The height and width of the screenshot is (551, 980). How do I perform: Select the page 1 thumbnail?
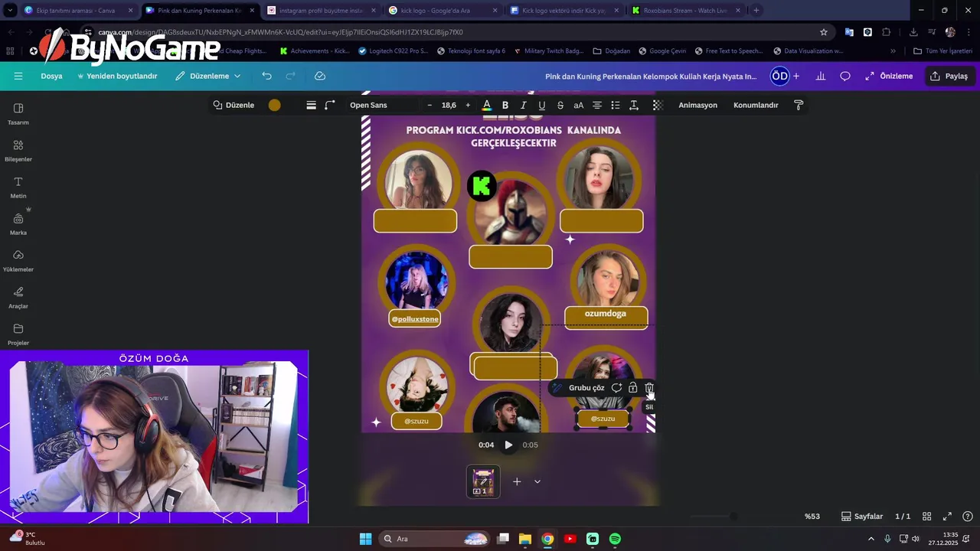coord(483,481)
